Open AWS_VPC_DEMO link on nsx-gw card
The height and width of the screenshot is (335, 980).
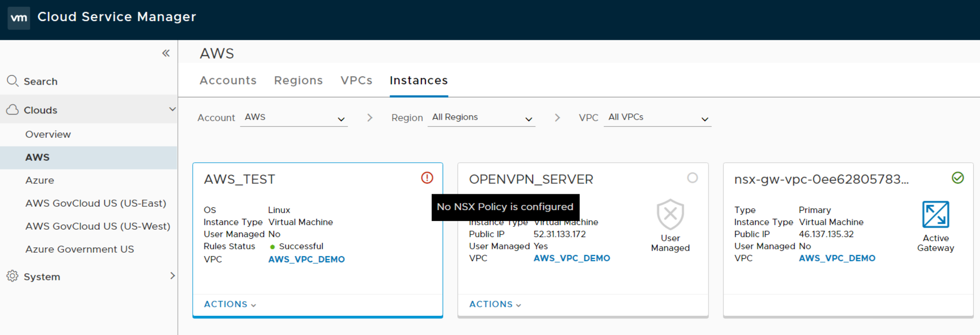tap(837, 258)
